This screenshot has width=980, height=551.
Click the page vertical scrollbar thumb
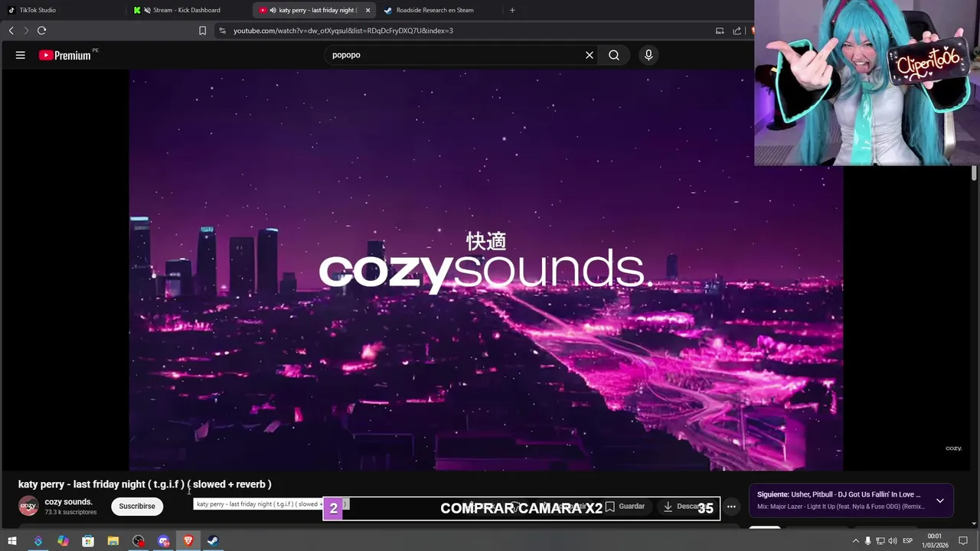click(974, 173)
